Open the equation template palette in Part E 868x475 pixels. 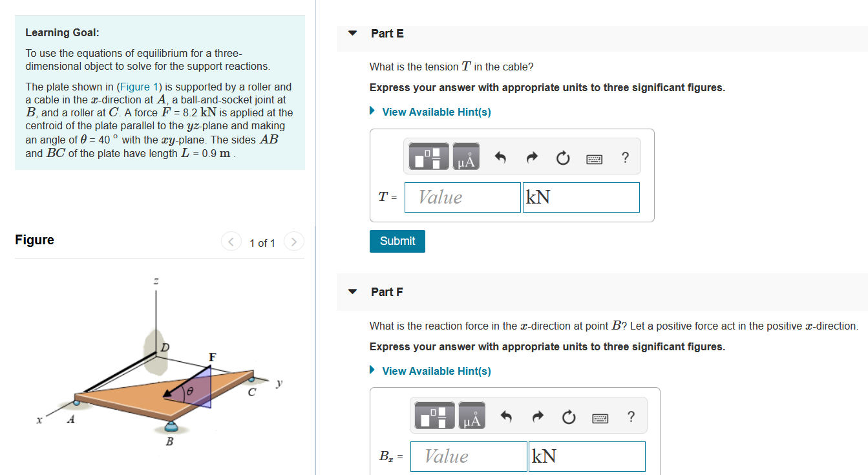pos(427,156)
